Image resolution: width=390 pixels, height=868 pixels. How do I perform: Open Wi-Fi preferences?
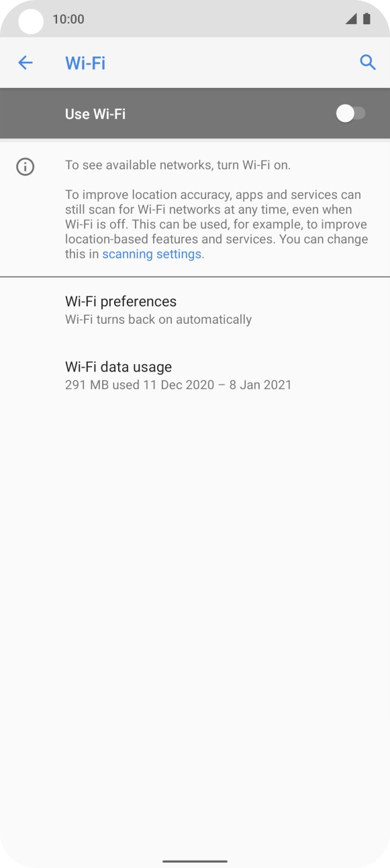click(x=120, y=301)
